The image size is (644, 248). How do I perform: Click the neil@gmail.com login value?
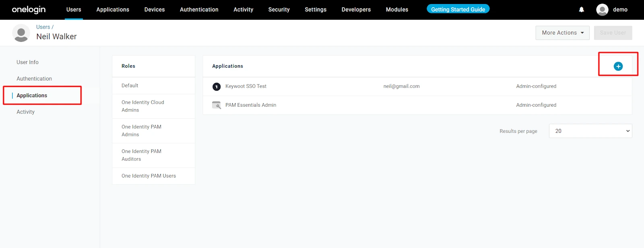(401, 86)
